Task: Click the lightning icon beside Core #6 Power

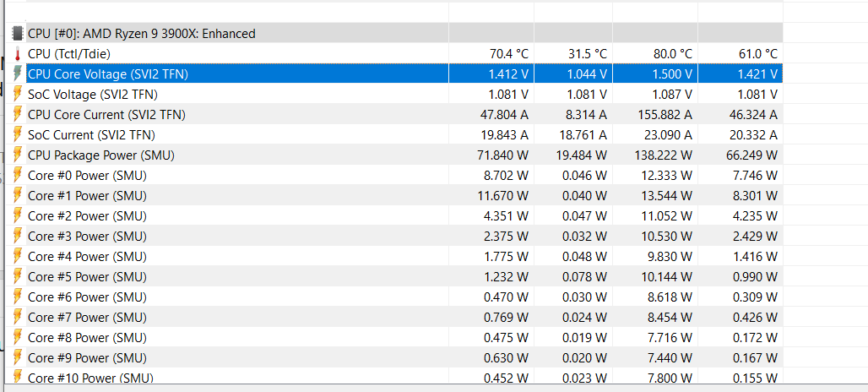Action: pyautogui.click(x=18, y=297)
